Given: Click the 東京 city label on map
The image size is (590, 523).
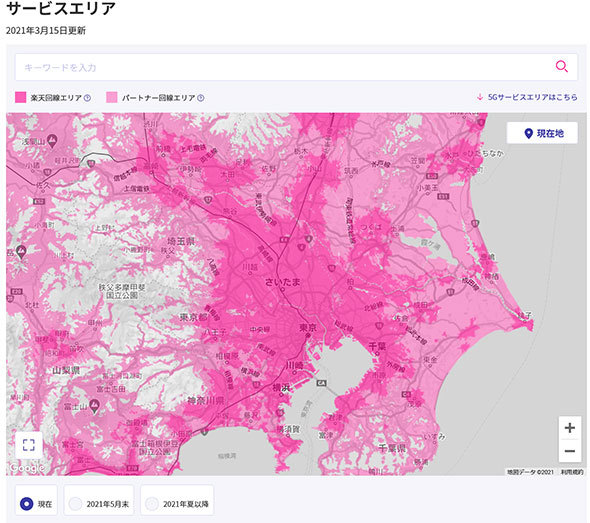Looking at the screenshot, I should point(308,328).
